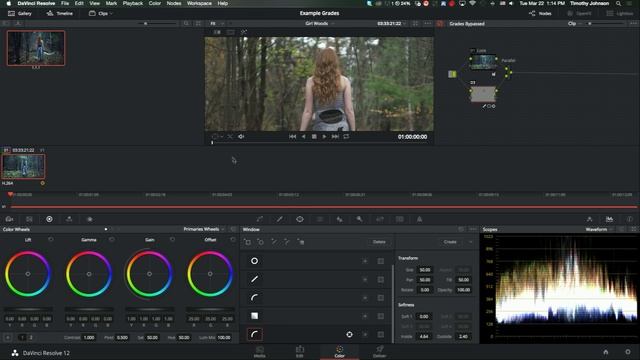Add a new gradient window
Image resolution: width=640 pixels, height=360 pixels.
tap(301, 242)
